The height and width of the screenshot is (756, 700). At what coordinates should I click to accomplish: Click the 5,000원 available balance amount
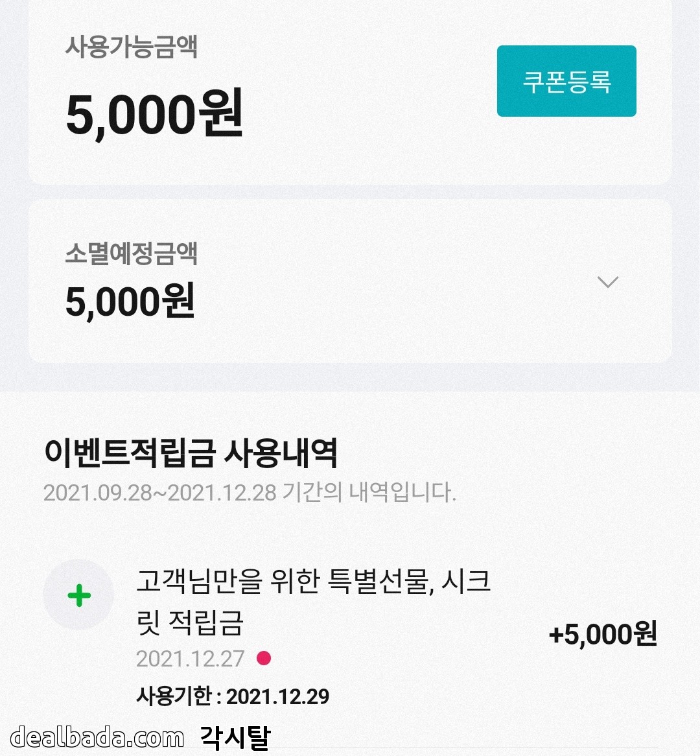pyautogui.click(x=154, y=114)
